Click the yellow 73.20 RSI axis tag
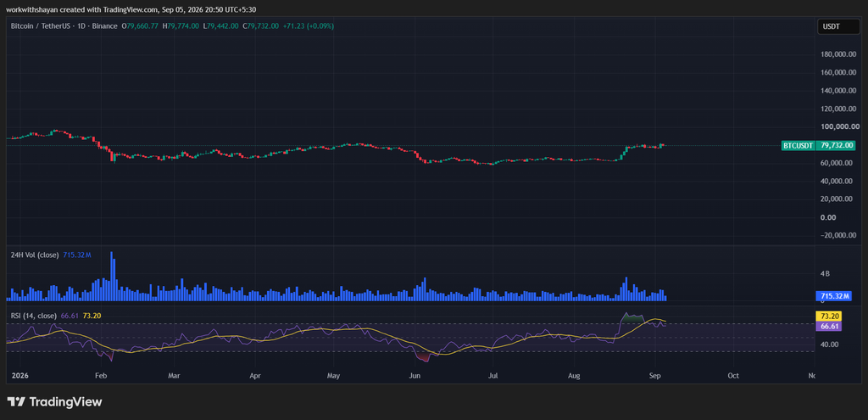 [x=827, y=316]
